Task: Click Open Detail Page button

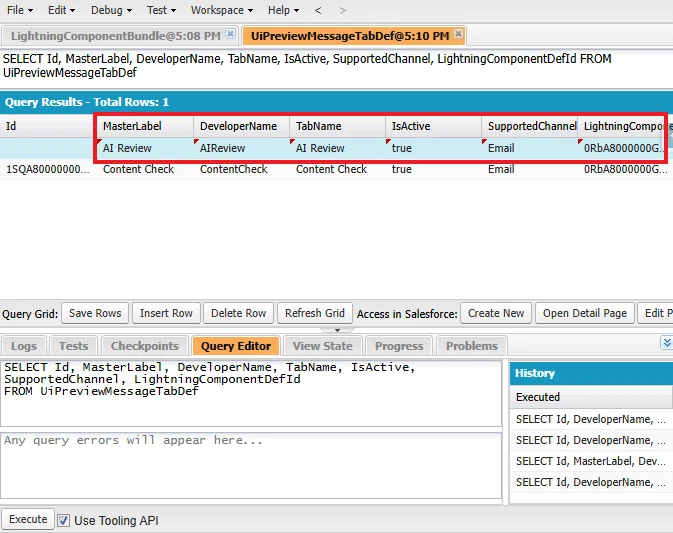Action: tap(585, 313)
